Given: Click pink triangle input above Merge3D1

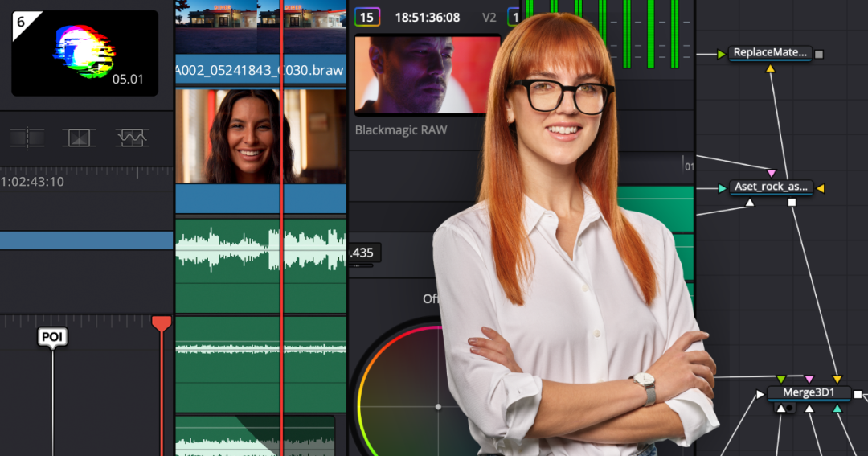Looking at the screenshot, I should pyautogui.click(x=809, y=379).
